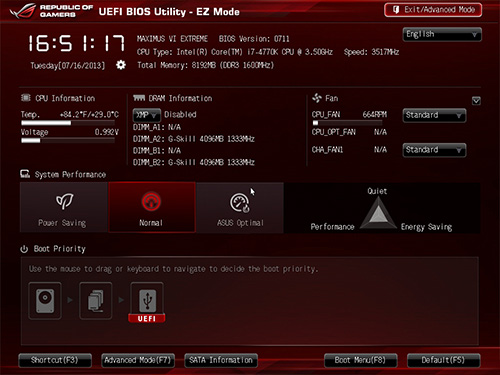Open the CPU_FAN Standard profile dropdown
The image size is (500, 375).
point(434,115)
